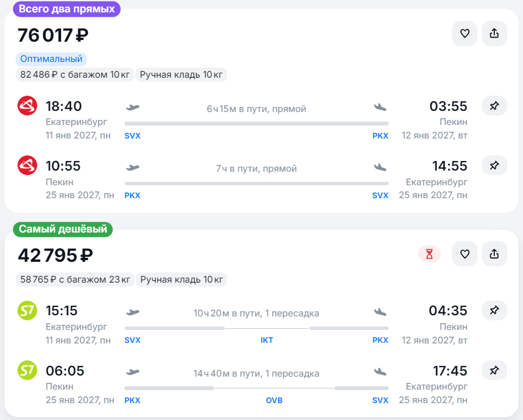Pin the 18:40 Yekaterinburg to Beijing flight
The image size is (523, 420).
pos(494,106)
